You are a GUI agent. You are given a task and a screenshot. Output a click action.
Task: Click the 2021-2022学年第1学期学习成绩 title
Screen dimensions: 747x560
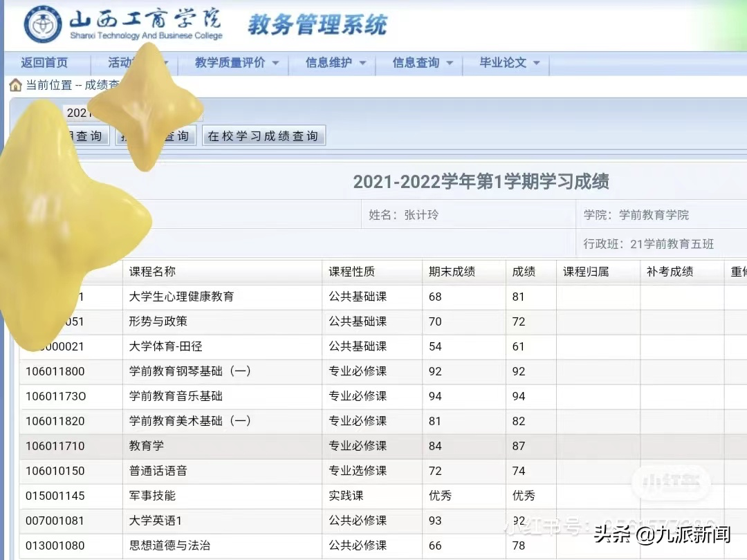pyautogui.click(x=481, y=182)
